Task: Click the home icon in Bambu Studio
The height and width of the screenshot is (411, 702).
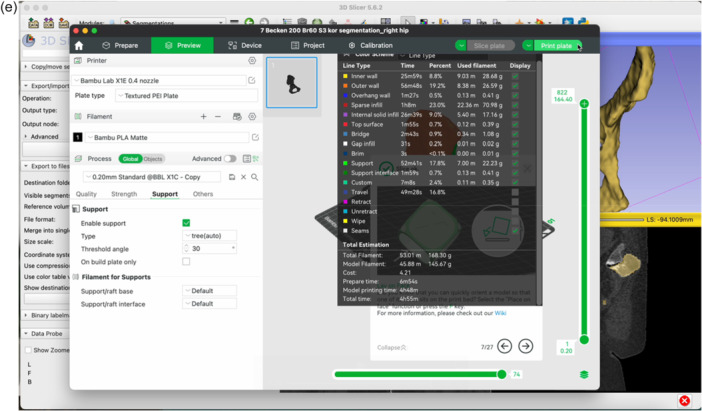Action: [x=79, y=46]
